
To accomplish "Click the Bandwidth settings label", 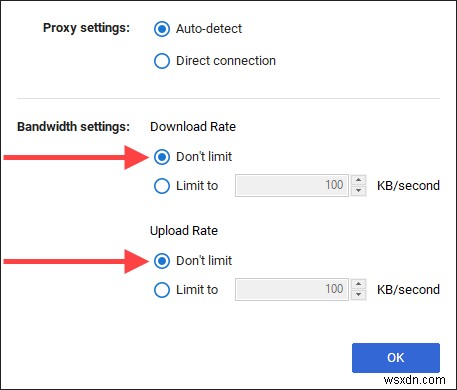I will tap(73, 127).
